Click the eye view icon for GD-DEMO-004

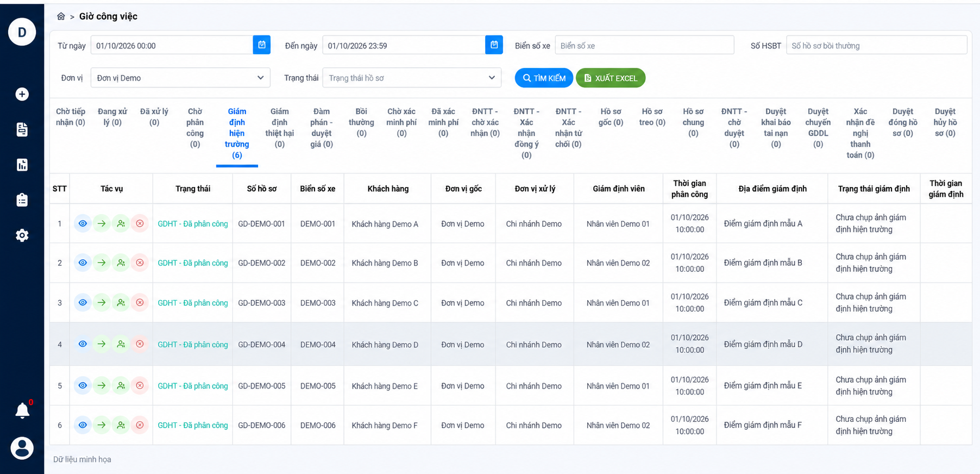[83, 344]
